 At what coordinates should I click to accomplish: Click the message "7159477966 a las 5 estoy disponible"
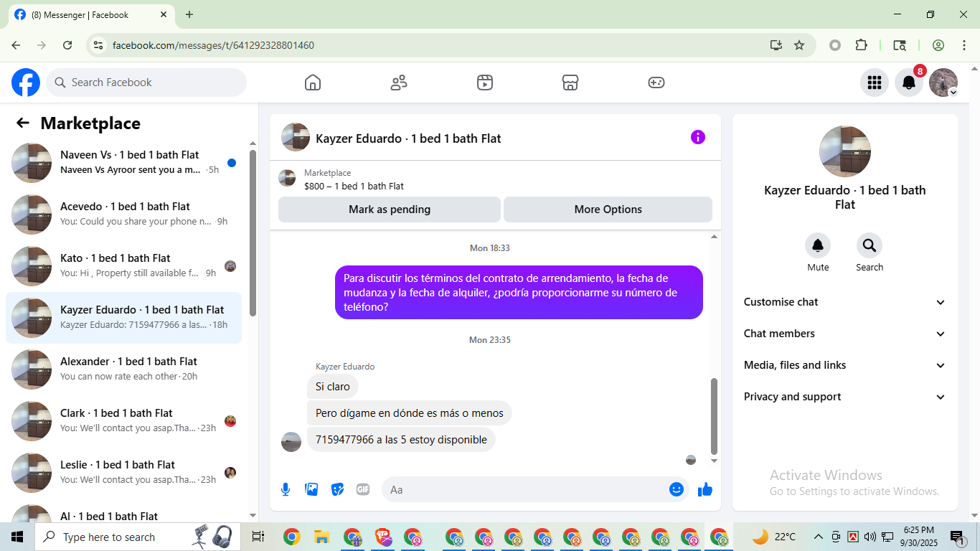401,440
